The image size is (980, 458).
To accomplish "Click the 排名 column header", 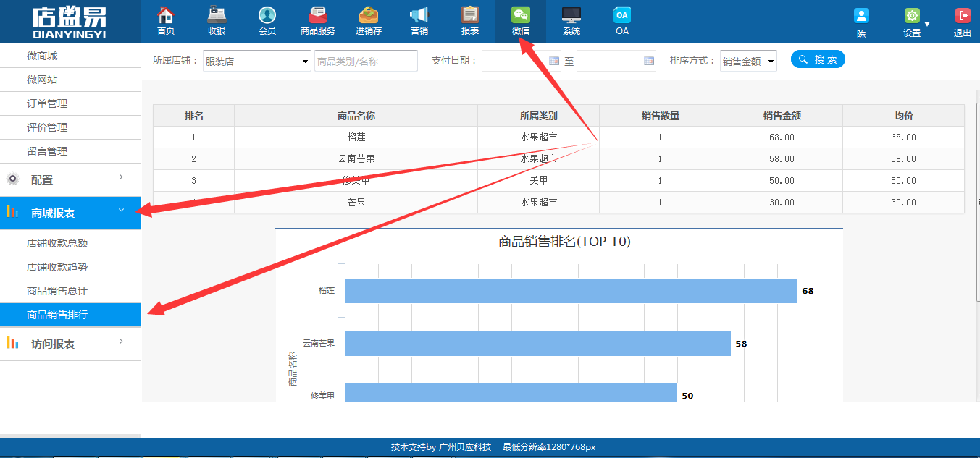I will click(x=194, y=116).
